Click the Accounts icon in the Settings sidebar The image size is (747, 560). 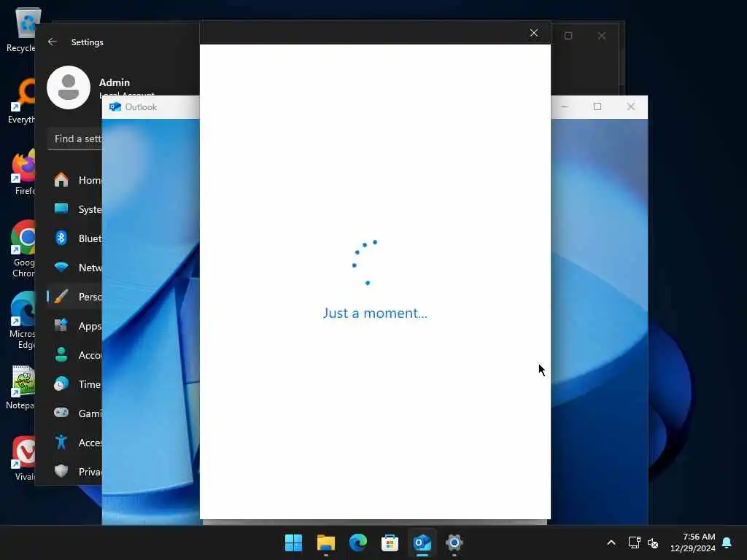click(61, 355)
